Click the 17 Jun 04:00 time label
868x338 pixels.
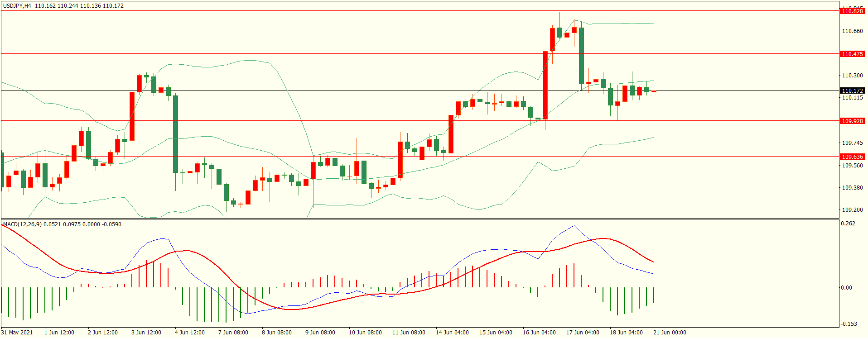583,333
